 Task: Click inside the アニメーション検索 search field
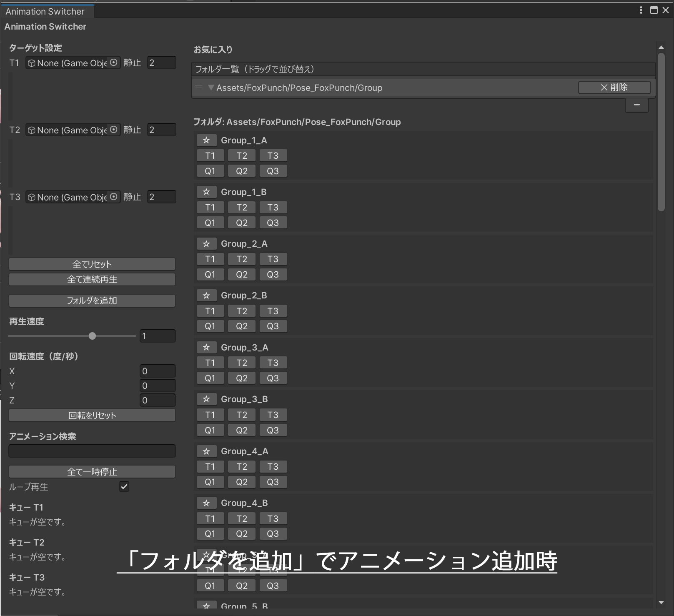click(92, 451)
